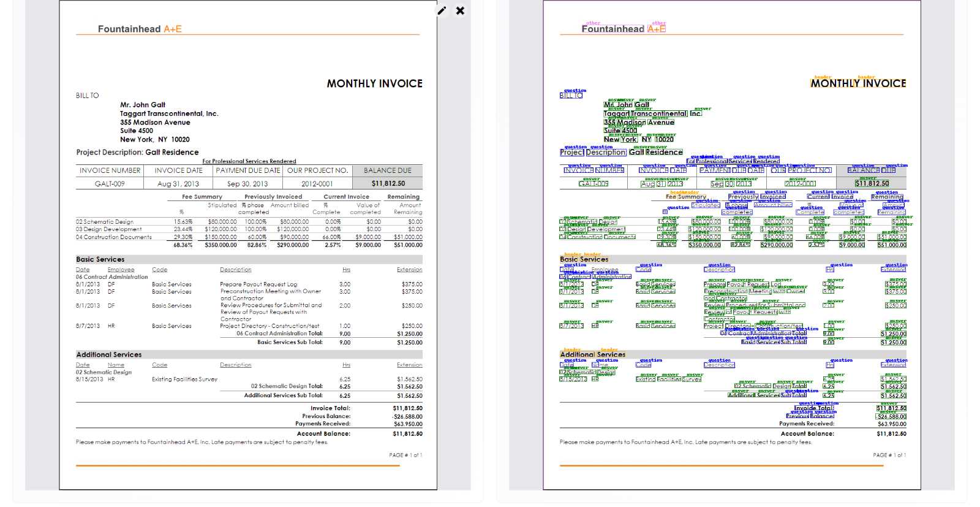The width and height of the screenshot is (980, 507).
Task: Click 'Basic Services' annotated header in right document
Action: tap(584, 259)
